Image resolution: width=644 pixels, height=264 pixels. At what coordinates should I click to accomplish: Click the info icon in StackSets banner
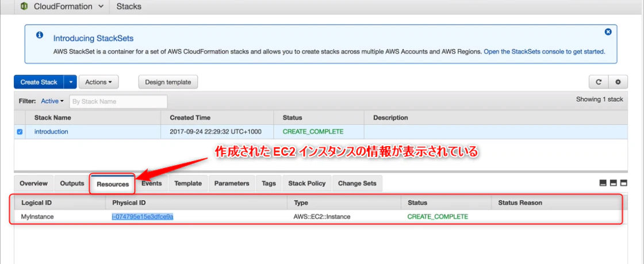click(x=40, y=35)
